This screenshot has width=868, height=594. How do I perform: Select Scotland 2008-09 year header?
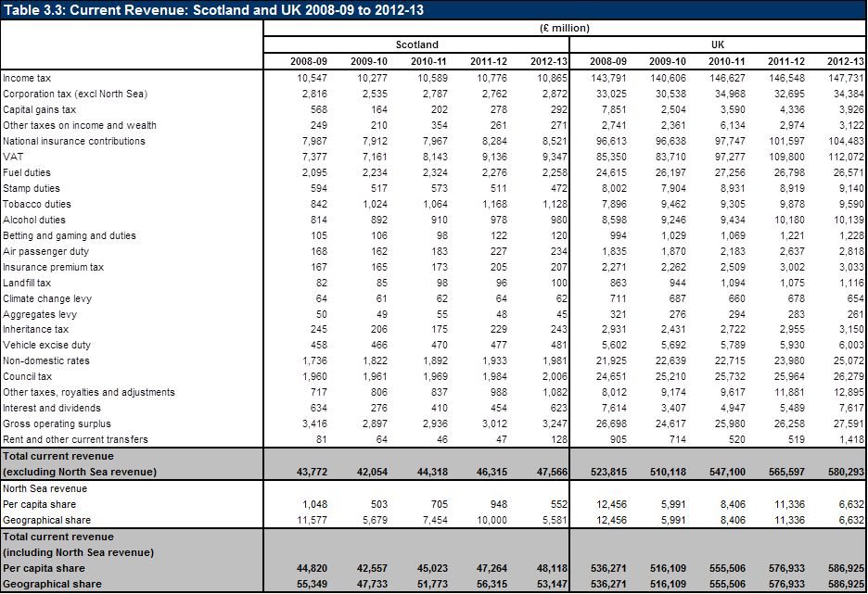[308, 61]
